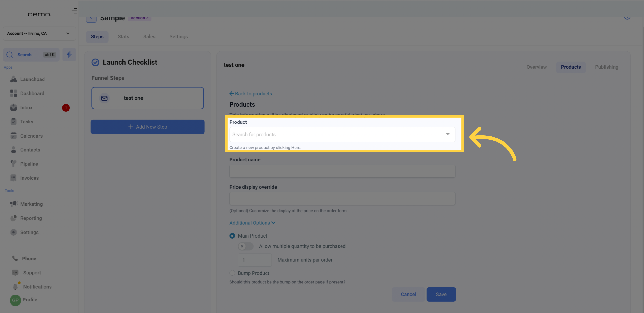
Task: Switch to the Stats tab
Action: 123,37
